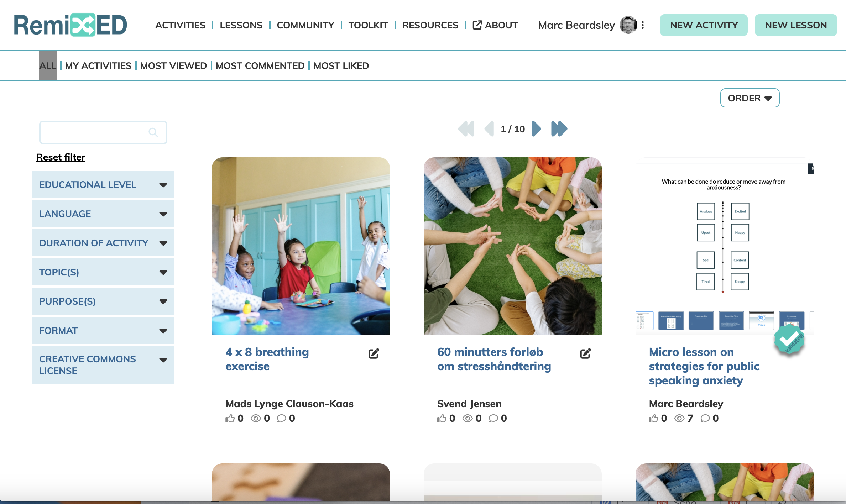The width and height of the screenshot is (846, 504).
Task: Open the Resources menu
Action: (x=430, y=25)
